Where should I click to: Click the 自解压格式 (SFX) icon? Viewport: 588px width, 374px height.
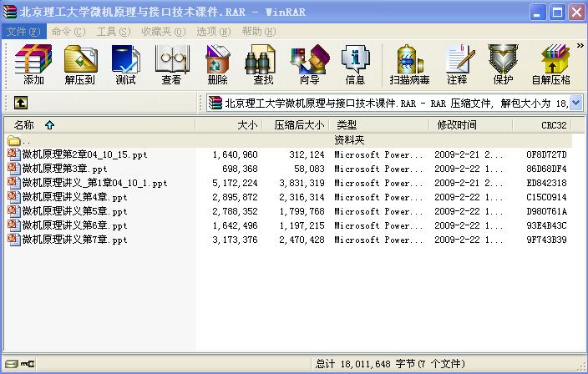coord(551,64)
